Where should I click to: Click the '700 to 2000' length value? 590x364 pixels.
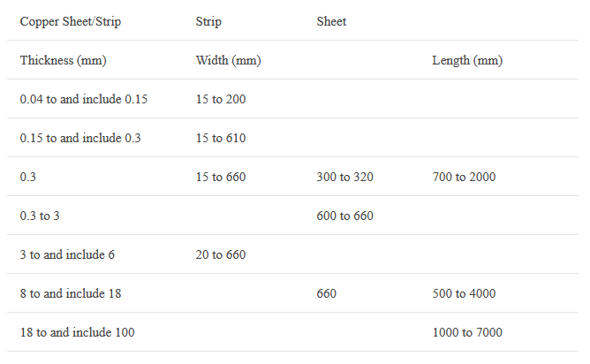(x=464, y=177)
